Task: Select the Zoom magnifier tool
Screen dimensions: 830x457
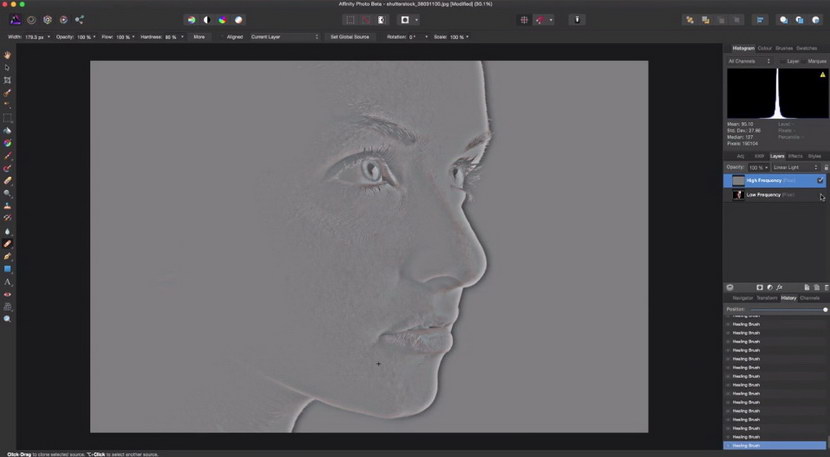Action: [7, 319]
